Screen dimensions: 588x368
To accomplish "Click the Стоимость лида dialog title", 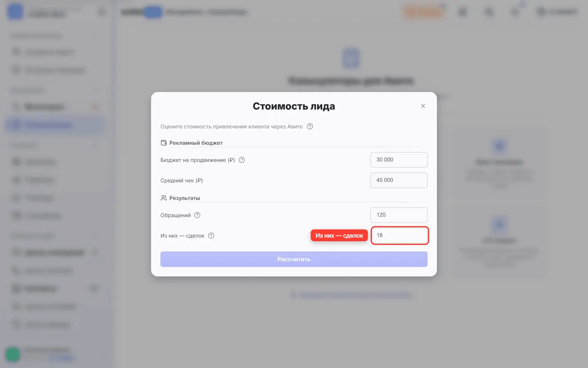I will 294,106.
